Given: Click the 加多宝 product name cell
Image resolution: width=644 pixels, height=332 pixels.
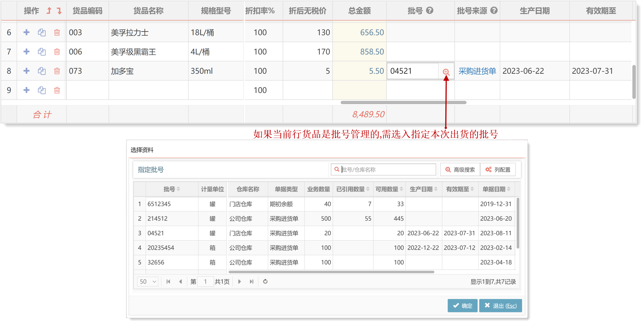Looking at the screenshot, I should coord(148,71).
